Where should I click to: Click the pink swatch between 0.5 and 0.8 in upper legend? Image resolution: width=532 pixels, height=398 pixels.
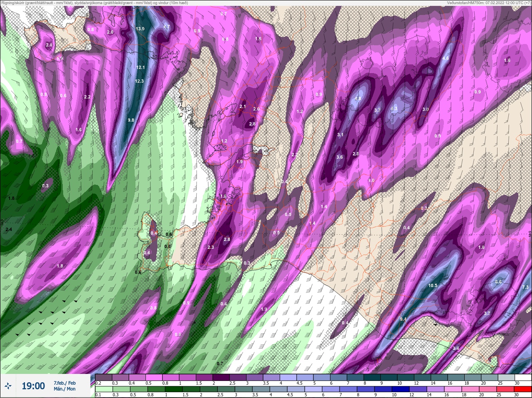pyautogui.click(x=155, y=377)
